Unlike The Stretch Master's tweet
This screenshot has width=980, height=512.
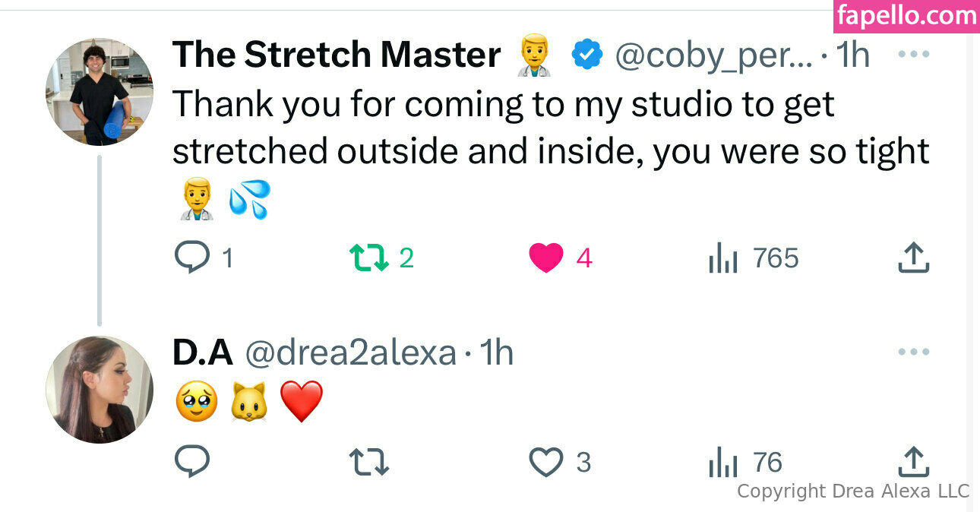[x=546, y=258]
